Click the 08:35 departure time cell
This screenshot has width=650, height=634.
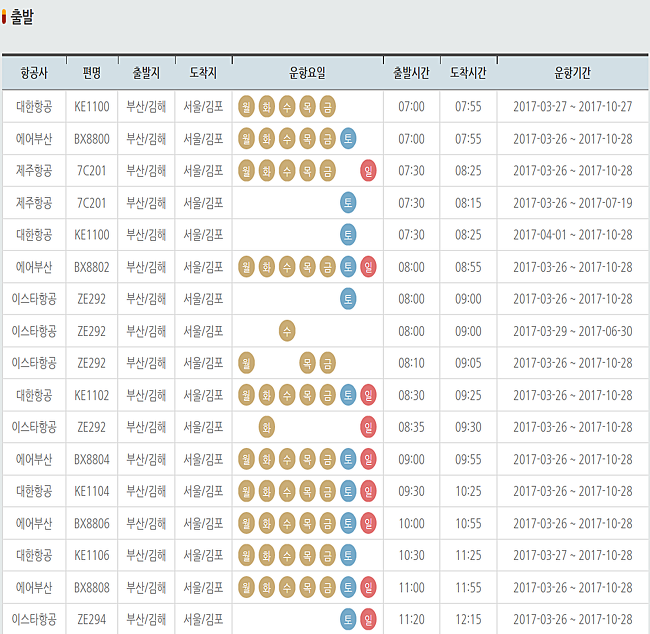(x=411, y=427)
